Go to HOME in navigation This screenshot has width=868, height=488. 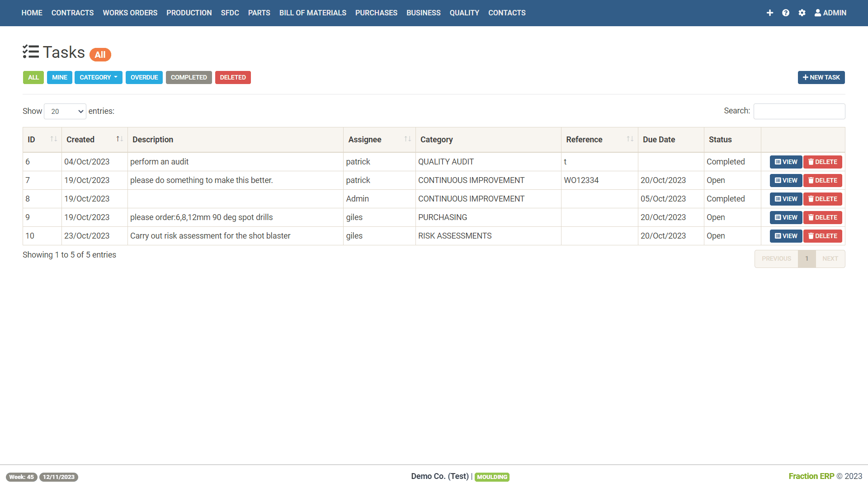(32, 13)
